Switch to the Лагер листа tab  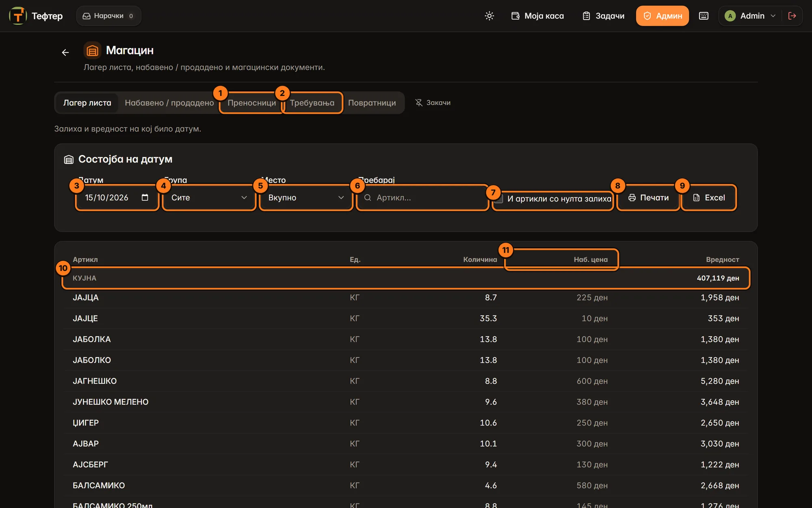click(x=87, y=103)
